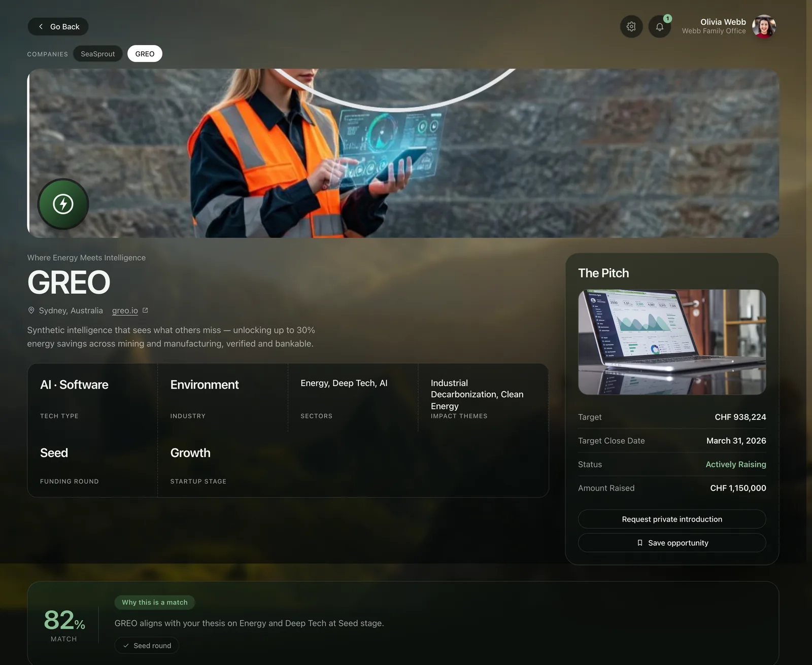Click the 'CHF 938,224' target amount
This screenshot has height=665, width=812.
pyautogui.click(x=740, y=417)
